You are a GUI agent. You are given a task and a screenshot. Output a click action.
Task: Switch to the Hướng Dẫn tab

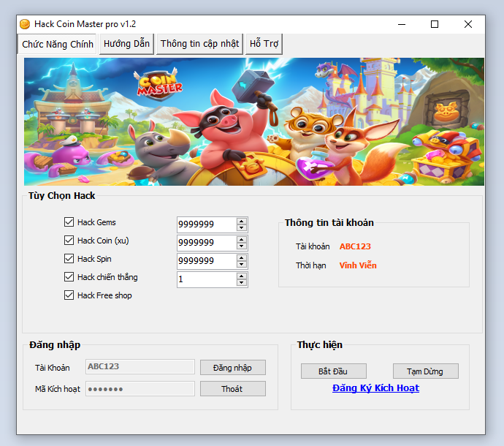tap(126, 44)
